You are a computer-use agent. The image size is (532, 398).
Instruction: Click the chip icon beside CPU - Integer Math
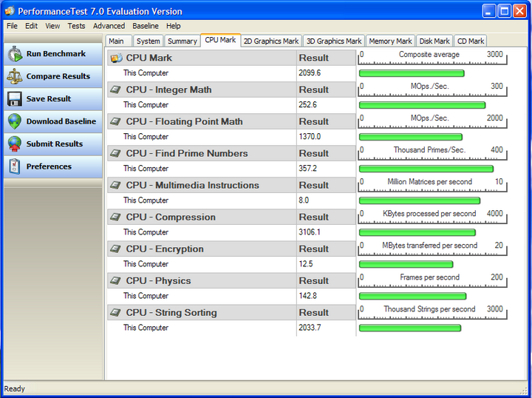pyautogui.click(x=115, y=90)
